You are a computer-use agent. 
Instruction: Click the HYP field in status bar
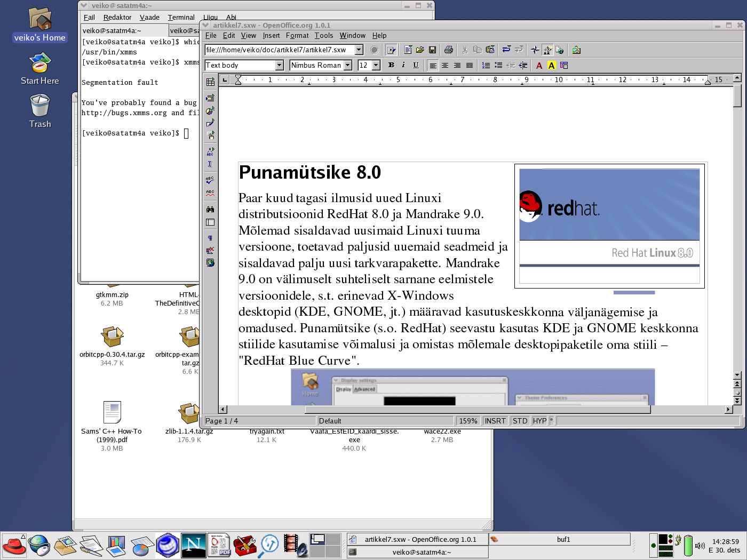tap(539, 421)
